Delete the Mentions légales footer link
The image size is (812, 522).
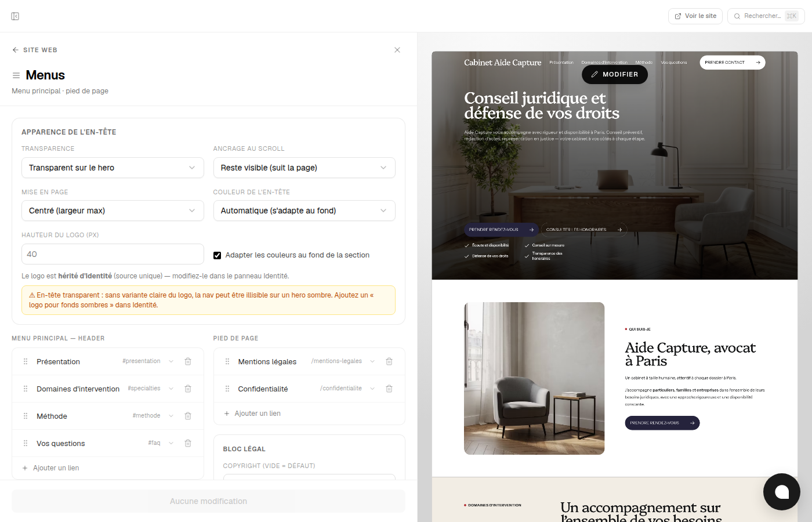389,361
